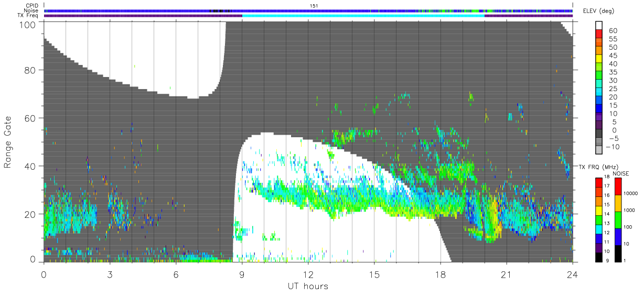Click the UT hours axis title
The width and height of the screenshot is (644, 297).
click(x=308, y=286)
